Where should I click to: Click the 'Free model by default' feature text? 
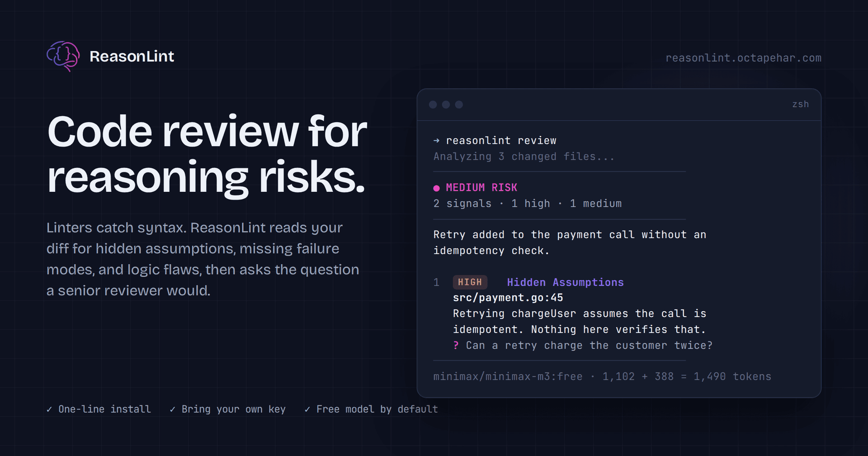[377, 409]
